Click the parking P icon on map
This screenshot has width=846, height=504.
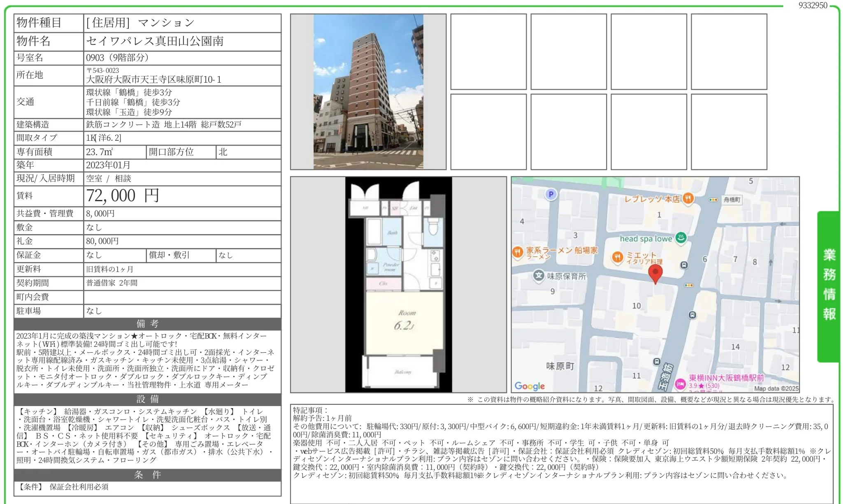click(551, 194)
